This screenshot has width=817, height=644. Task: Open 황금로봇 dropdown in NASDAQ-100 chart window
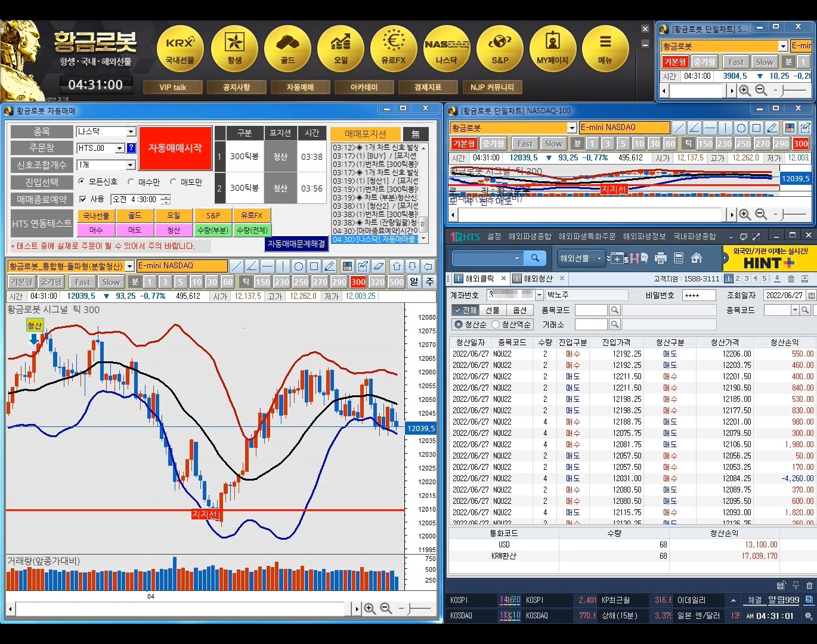(x=571, y=128)
